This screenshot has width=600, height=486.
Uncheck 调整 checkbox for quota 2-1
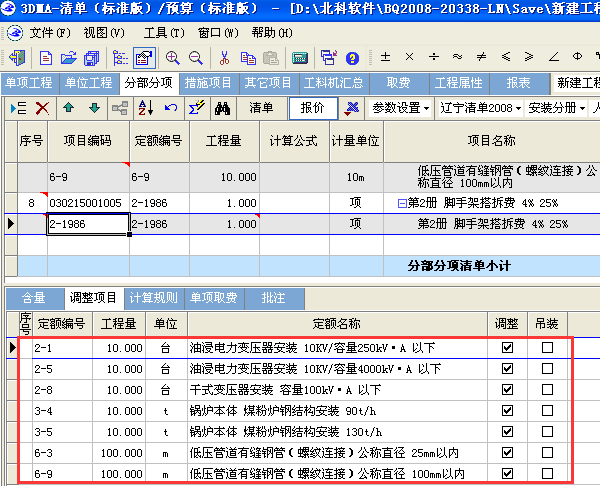coord(508,348)
